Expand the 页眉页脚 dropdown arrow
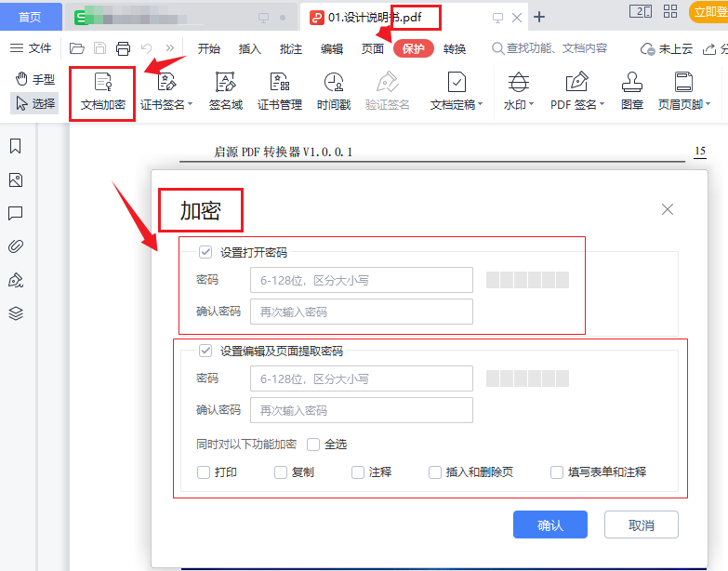The image size is (728, 571). click(708, 104)
